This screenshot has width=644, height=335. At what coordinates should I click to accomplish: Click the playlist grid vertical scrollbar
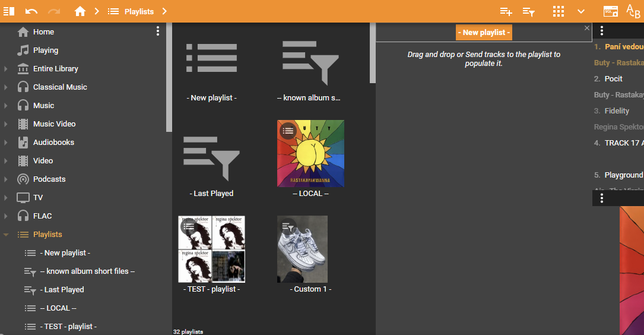point(372,53)
